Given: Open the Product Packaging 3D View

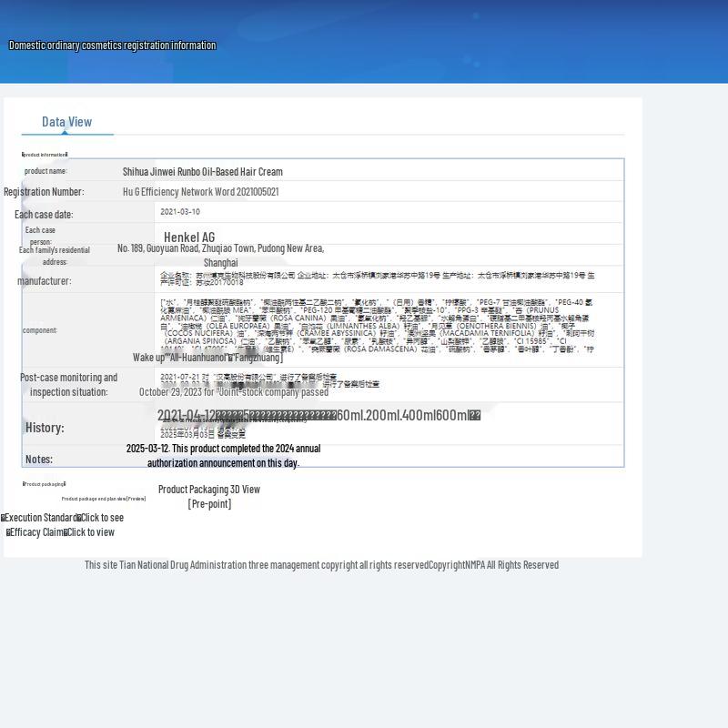Looking at the screenshot, I should (208, 490).
